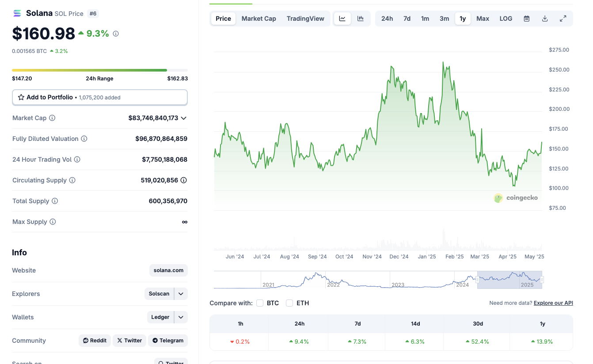Screen dimensions: 593x364
Task: Click the 24h 9.4% performance cell
Action: click(x=299, y=341)
